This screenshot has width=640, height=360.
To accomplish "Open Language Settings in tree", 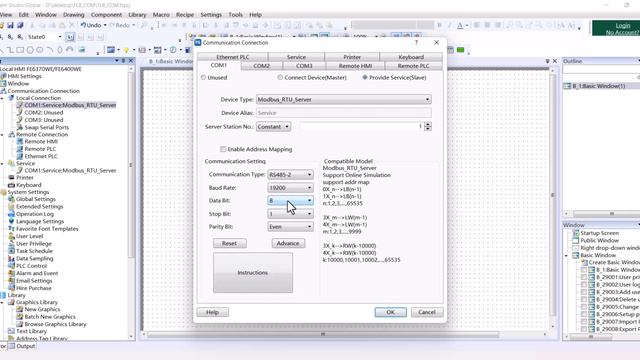I will point(40,221).
